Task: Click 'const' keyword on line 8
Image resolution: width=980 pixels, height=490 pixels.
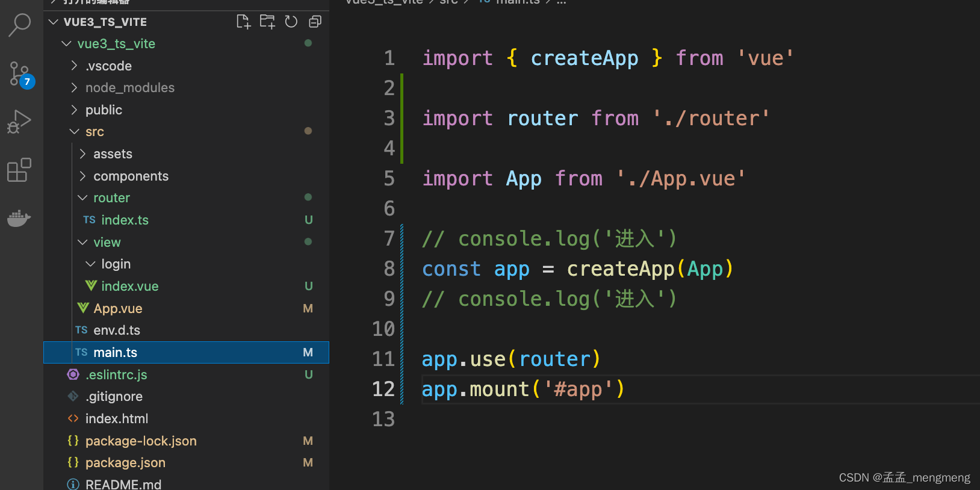Action: click(x=451, y=269)
